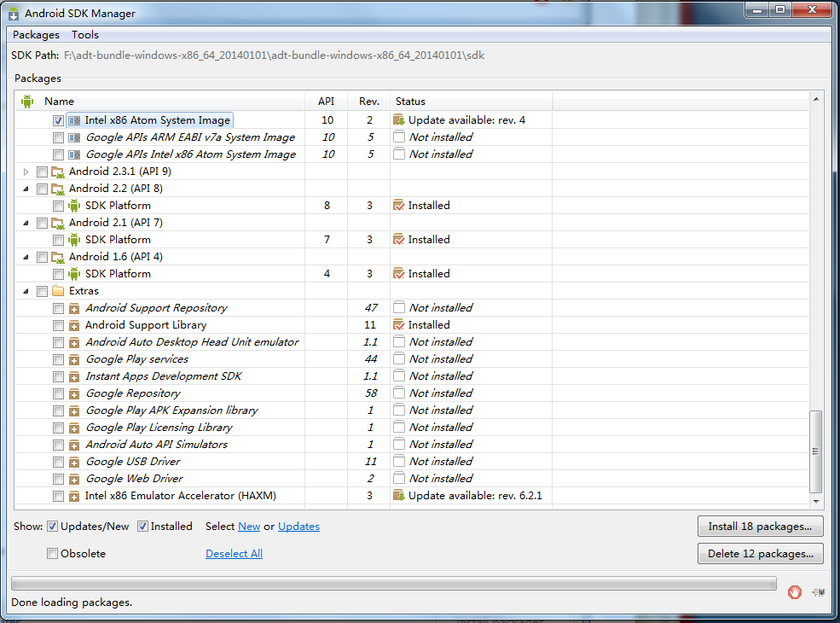840x623 pixels.
Task: Collapse the Android 1.6 (API 4) node
Action: [x=26, y=258]
